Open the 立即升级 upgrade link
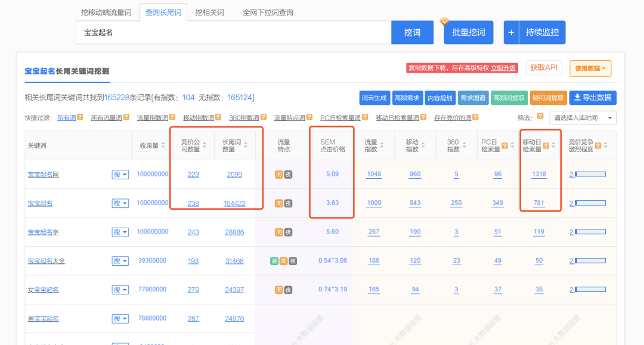644x345 pixels. [501, 68]
